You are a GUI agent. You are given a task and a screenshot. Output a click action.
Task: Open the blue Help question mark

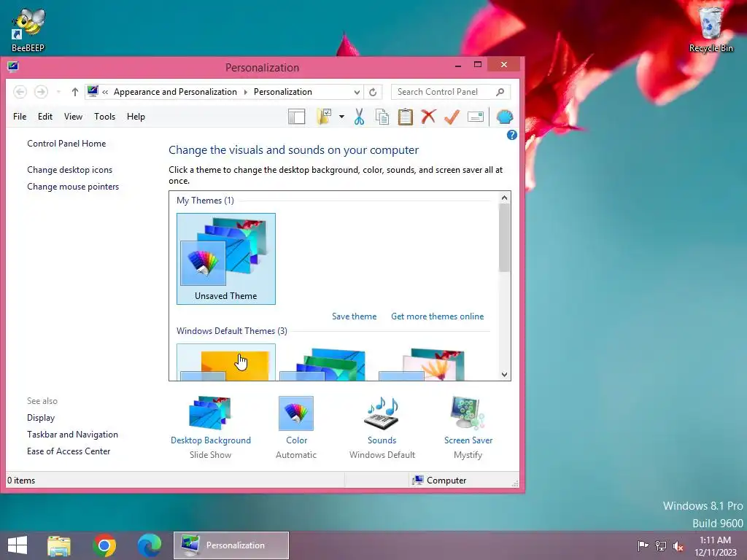tap(511, 135)
